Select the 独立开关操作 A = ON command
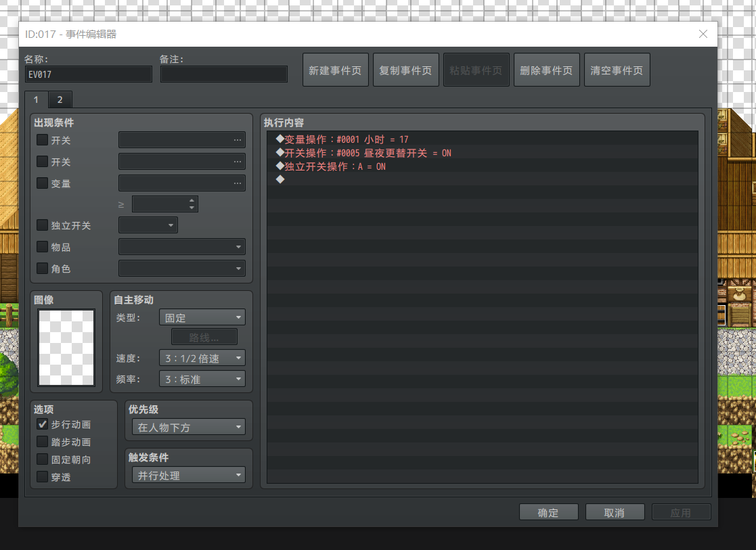Screen dimensions: 756x550 (x=482, y=166)
